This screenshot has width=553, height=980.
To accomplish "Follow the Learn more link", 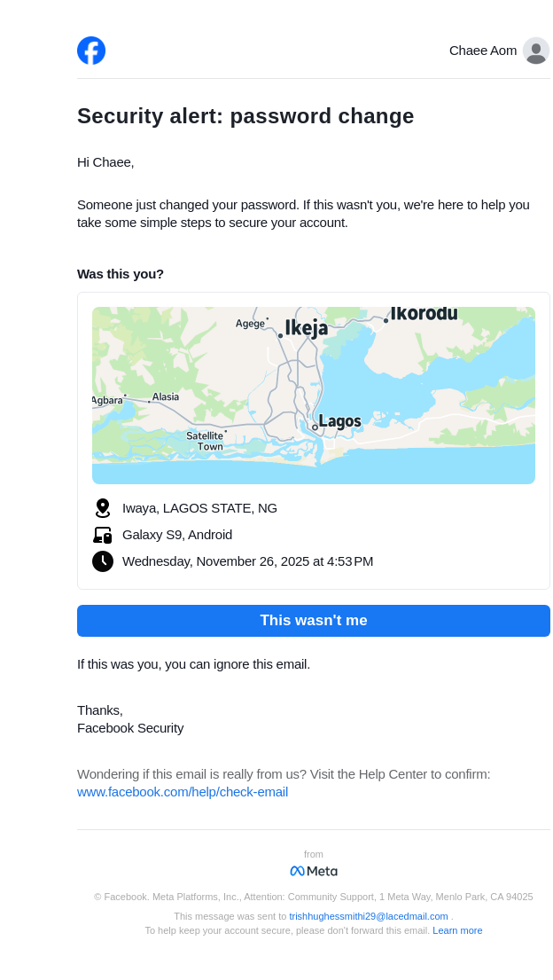I will click(x=457, y=930).
